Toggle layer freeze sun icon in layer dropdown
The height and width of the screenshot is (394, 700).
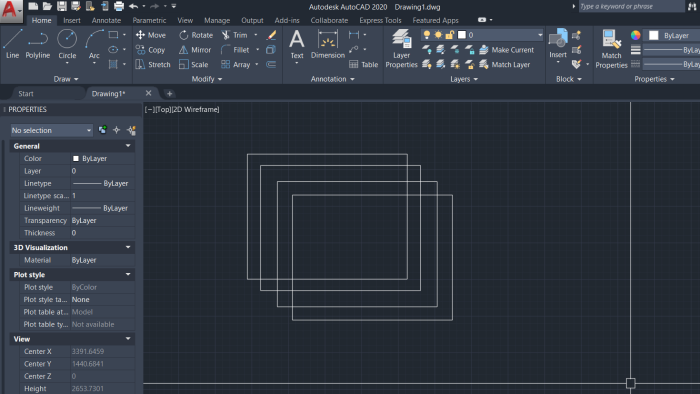tap(438, 35)
